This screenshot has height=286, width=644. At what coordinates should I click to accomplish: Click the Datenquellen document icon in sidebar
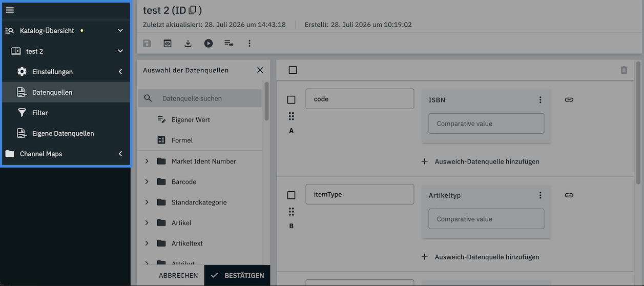(x=22, y=92)
